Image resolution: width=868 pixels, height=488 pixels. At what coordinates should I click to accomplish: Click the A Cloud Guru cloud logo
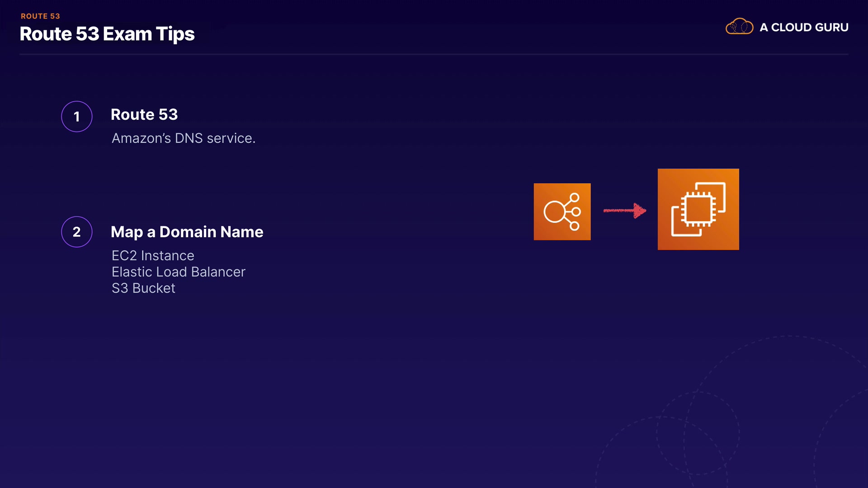pyautogui.click(x=739, y=27)
